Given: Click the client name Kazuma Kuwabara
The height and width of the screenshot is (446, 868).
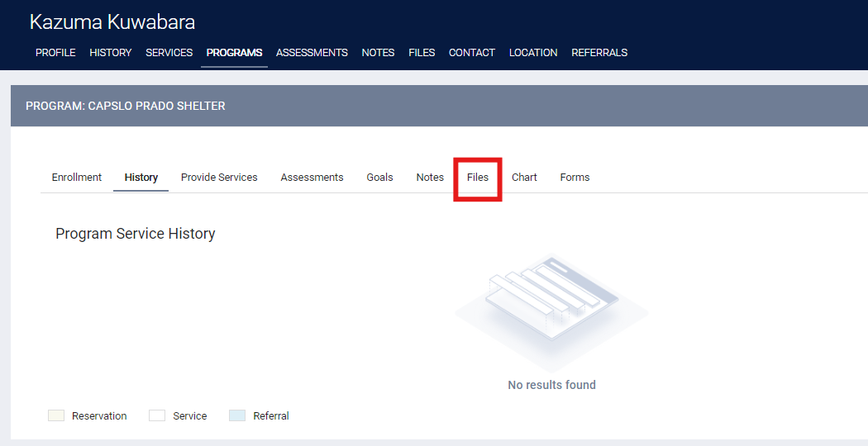Looking at the screenshot, I should pos(112,22).
